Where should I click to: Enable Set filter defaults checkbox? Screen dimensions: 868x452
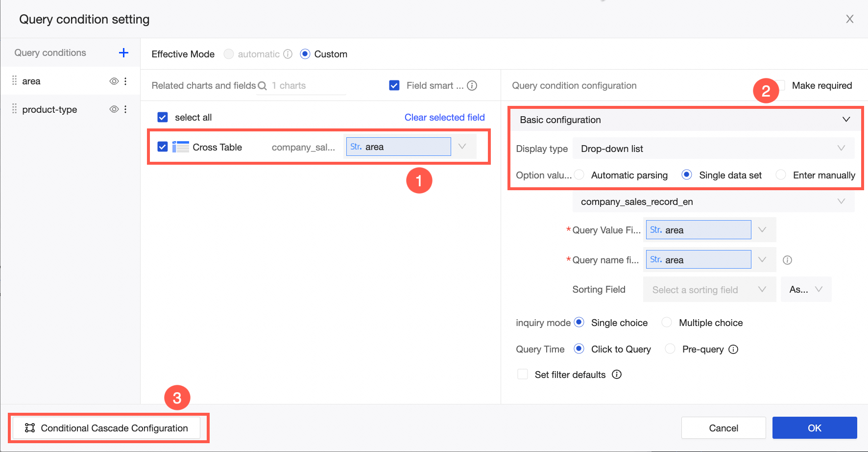point(523,375)
